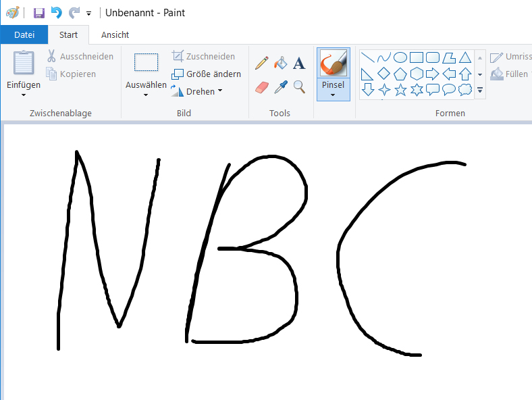
Task: Select the Four-point star shape
Action: [383, 90]
